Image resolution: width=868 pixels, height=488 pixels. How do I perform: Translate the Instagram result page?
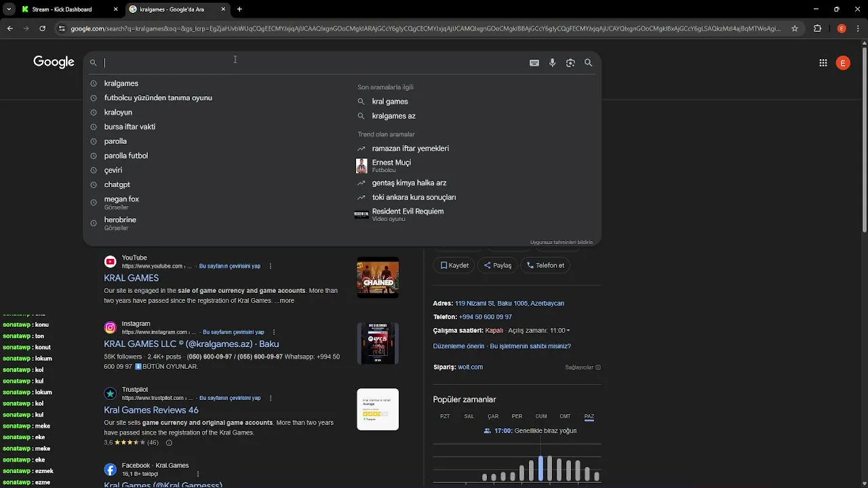234,332
